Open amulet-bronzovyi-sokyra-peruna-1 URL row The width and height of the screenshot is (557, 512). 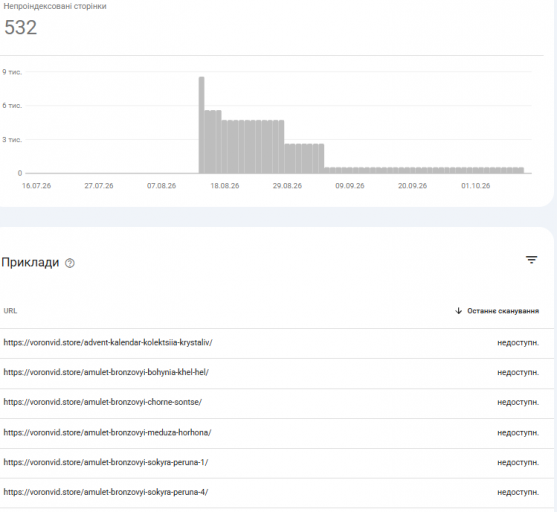click(277, 463)
